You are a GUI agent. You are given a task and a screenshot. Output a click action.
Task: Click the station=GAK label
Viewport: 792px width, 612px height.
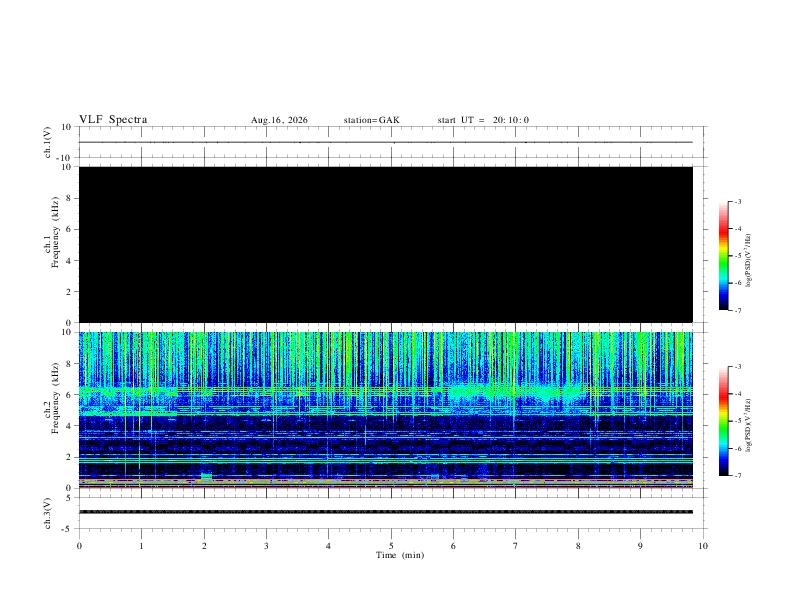coord(371,120)
